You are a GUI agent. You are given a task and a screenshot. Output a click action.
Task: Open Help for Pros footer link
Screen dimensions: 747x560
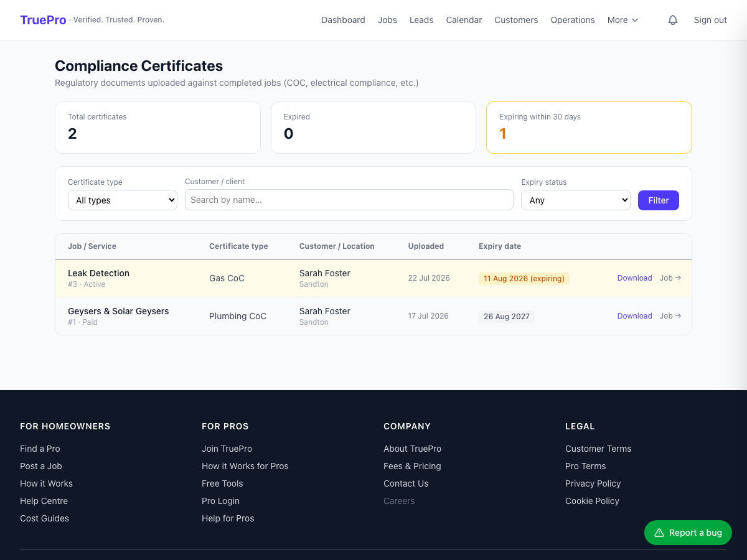pos(228,518)
